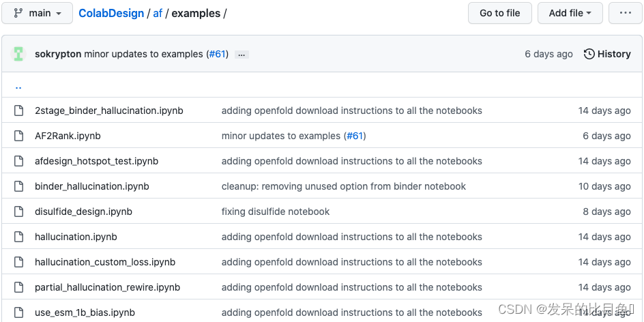The height and width of the screenshot is (322, 644).
Task: Click the History clock icon
Action: (x=589, y=54)
